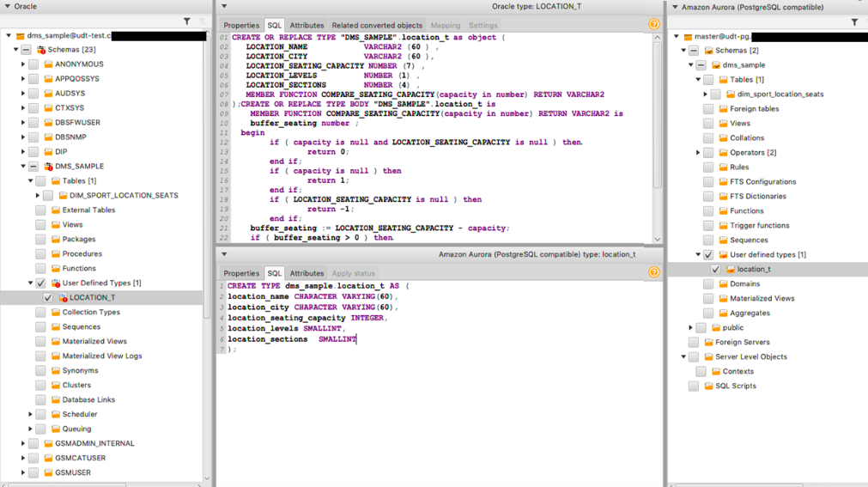Click location_t icon in Aurora tree

pyautogui.click(x=731, y=269)
